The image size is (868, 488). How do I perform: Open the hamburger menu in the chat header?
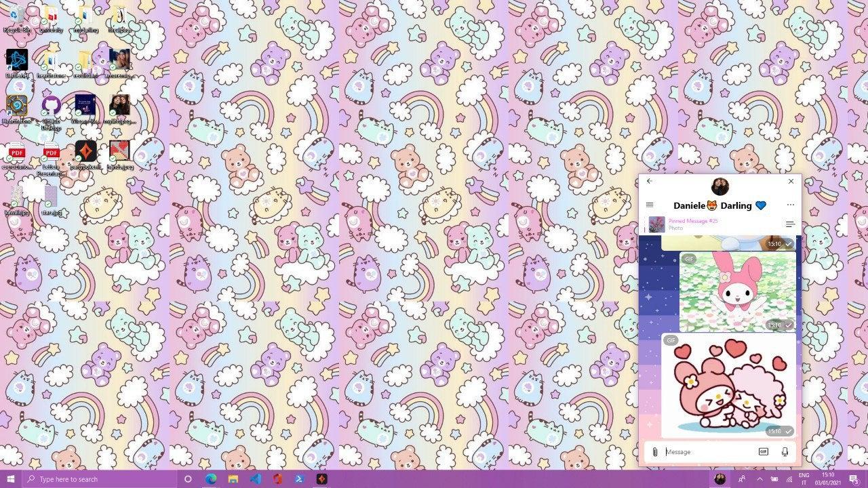[x=650, y=204]
